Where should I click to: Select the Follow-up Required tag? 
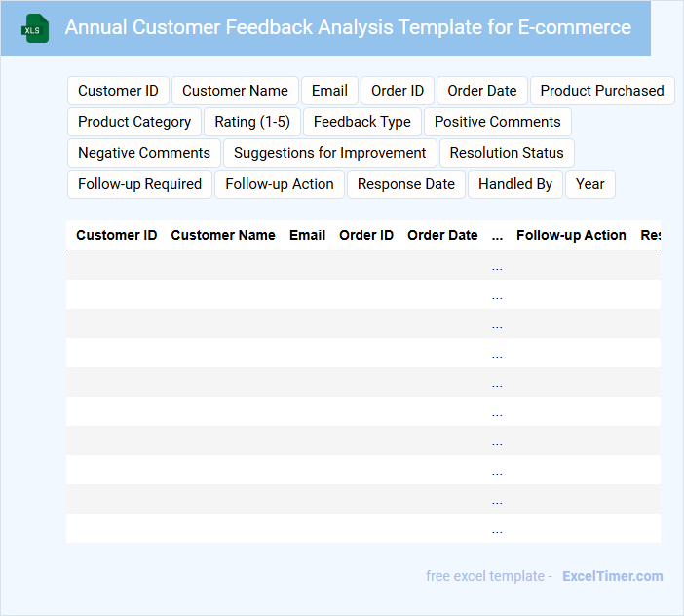point(139,184)
